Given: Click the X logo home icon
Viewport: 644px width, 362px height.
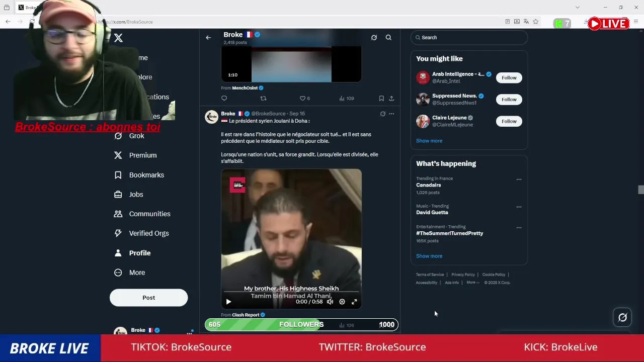Looking at the screenshot, I should pyautogui.click(x=118, y=38).
